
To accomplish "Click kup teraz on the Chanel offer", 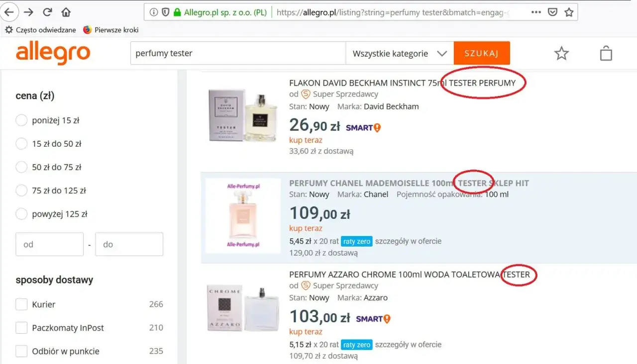I will (x=306, y=228).
